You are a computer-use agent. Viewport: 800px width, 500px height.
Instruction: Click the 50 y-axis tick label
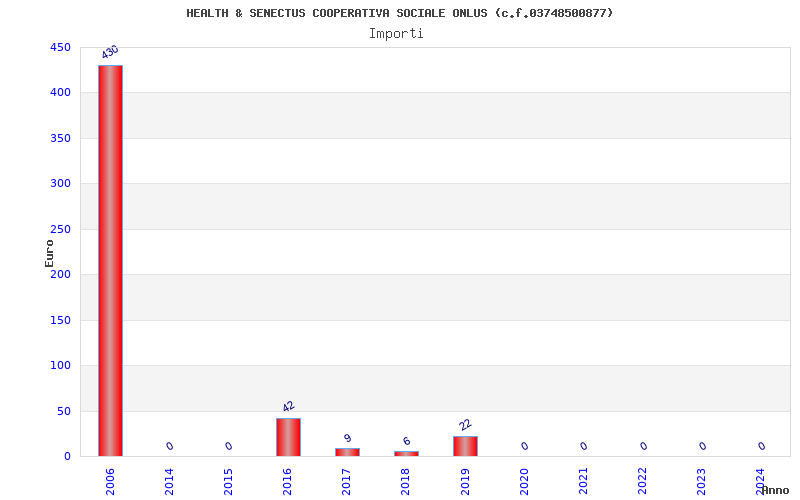coord(64,411)
